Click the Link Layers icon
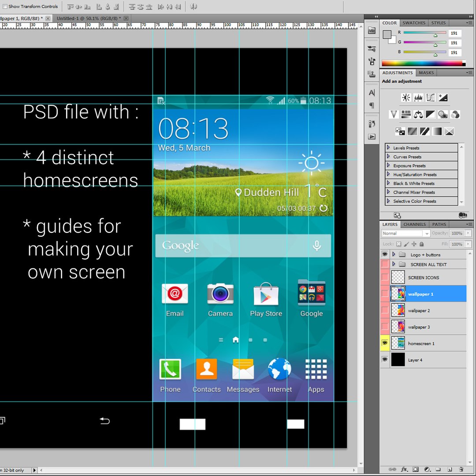Image resolution: width=476 pixels, height=476 pixels. pyautogui.click(x=392, y=469)
